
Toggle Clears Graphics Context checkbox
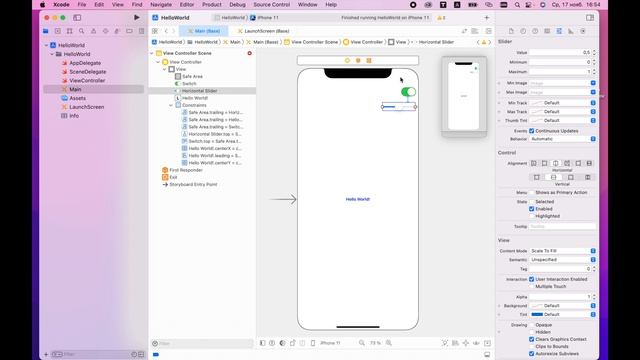tap(531, 339)
